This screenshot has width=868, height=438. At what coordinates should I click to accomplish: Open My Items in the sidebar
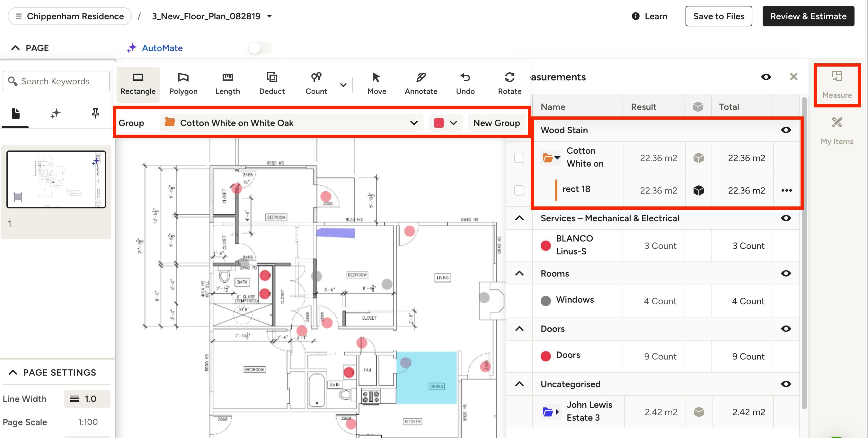pos(837,131)
